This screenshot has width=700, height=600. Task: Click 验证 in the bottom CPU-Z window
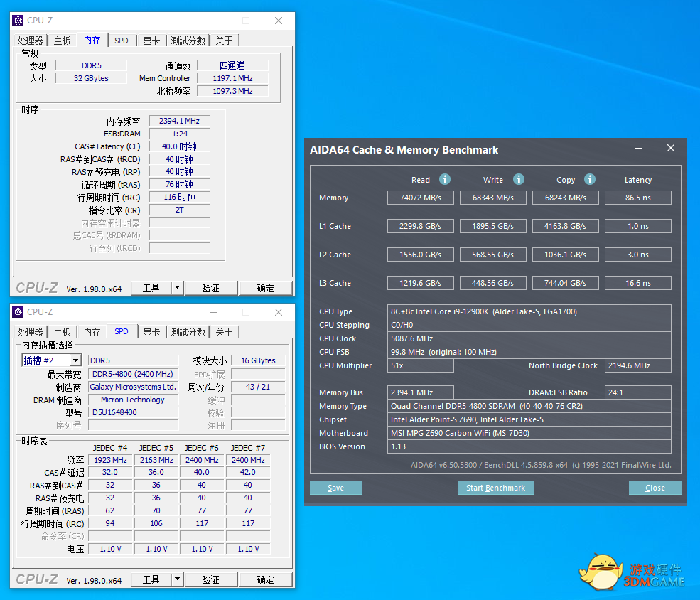click(x=211, y=579)
